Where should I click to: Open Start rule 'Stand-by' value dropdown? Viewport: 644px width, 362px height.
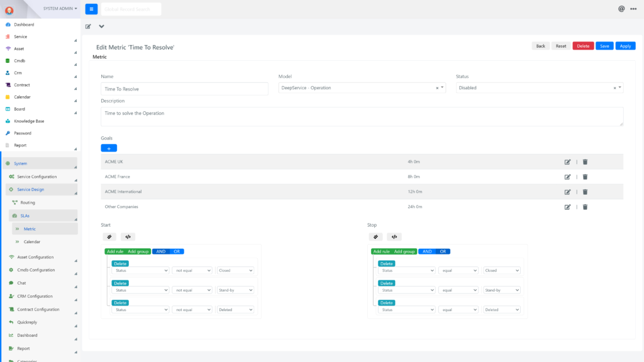pos(235,290)
